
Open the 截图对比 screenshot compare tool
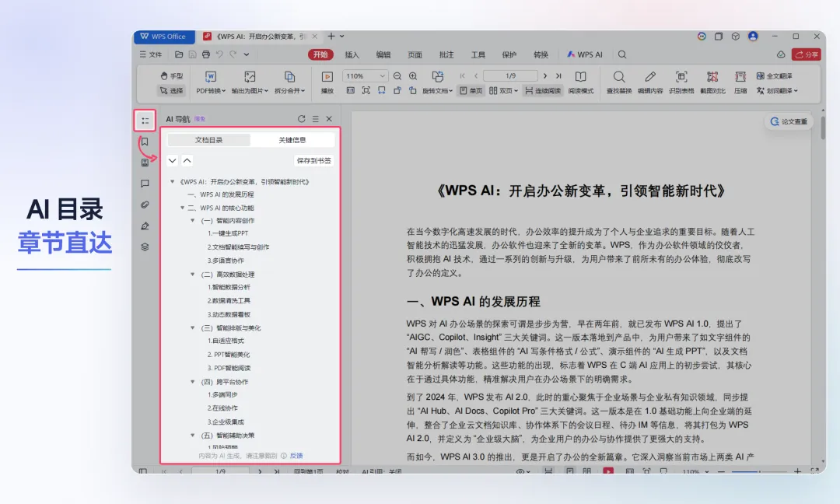tap(712, 82)
